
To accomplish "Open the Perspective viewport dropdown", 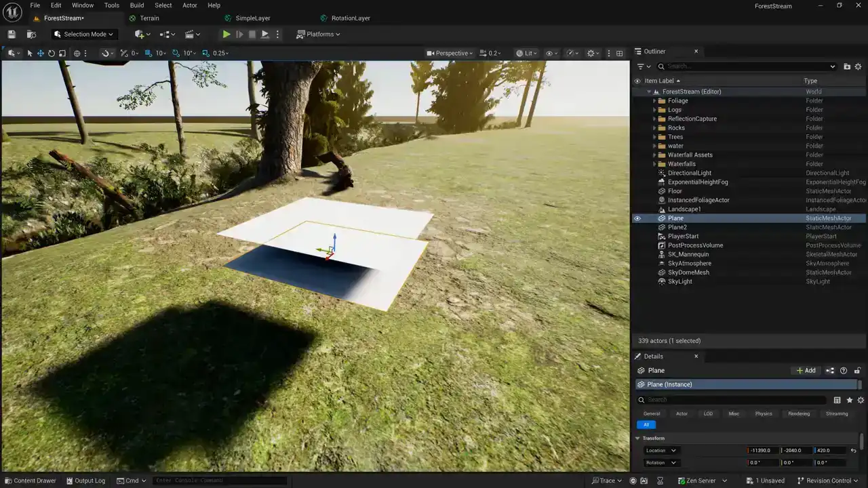I will pos(451,54).
